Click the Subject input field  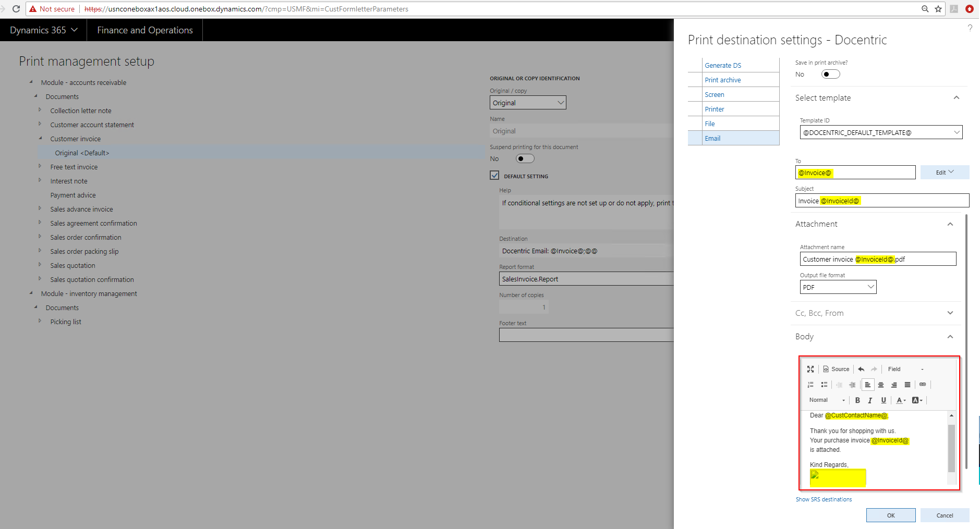click(x=882, y=201)
